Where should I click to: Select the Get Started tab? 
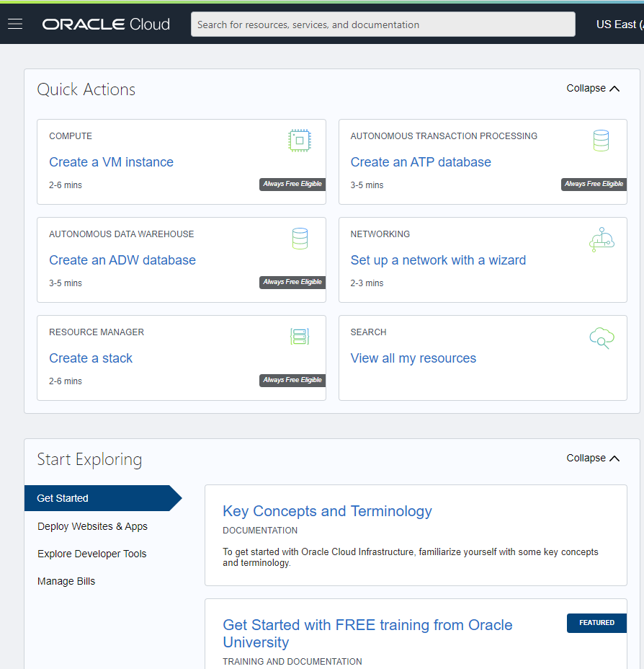(103, 498)
